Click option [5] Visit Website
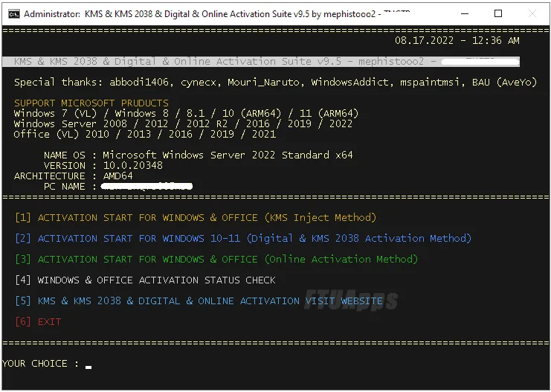Screen dimensions: 551x392 [199, 301]
